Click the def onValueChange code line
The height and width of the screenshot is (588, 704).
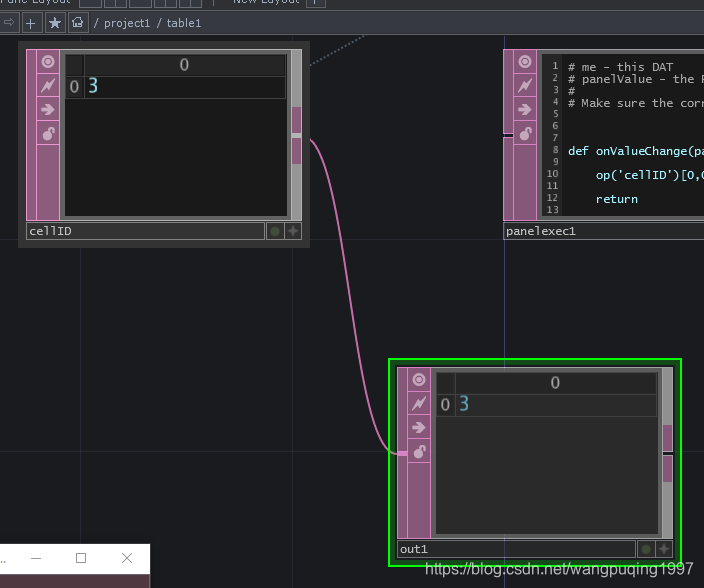coord(636,151)
